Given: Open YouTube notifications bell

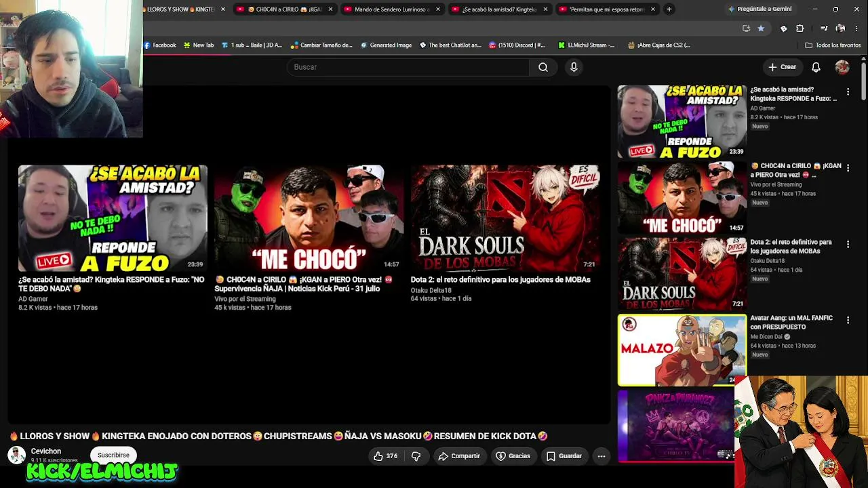Looking at the screenshot, I should click(x=816, y=67).
